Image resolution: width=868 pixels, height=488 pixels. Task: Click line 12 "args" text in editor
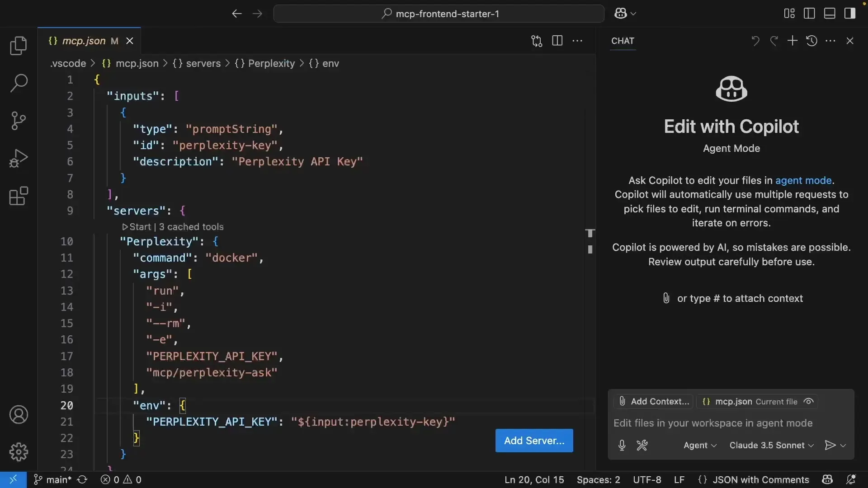click(x=153, y=274)
